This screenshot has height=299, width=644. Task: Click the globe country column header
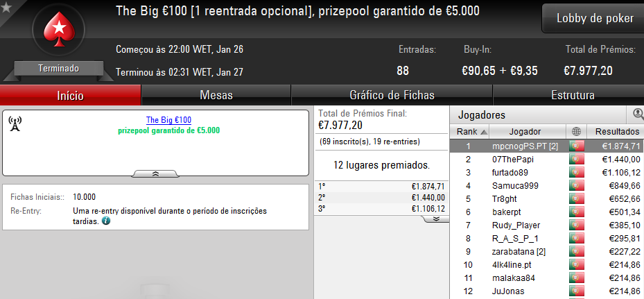(x=576, y=132)
